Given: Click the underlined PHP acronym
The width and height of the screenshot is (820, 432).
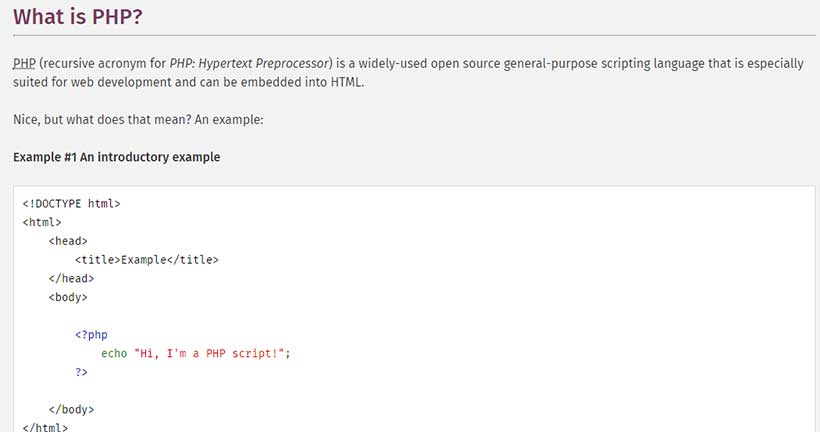Looking at the screenshot, I should [24, 63].
